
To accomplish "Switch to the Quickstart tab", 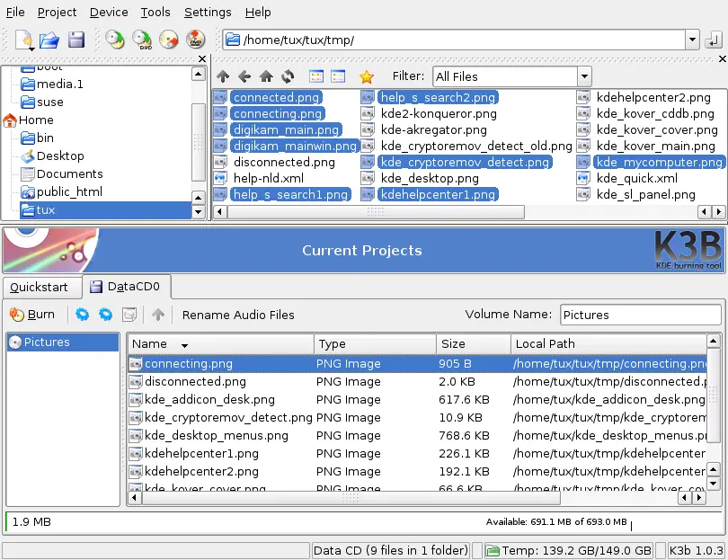I will [x=39, y=288].
